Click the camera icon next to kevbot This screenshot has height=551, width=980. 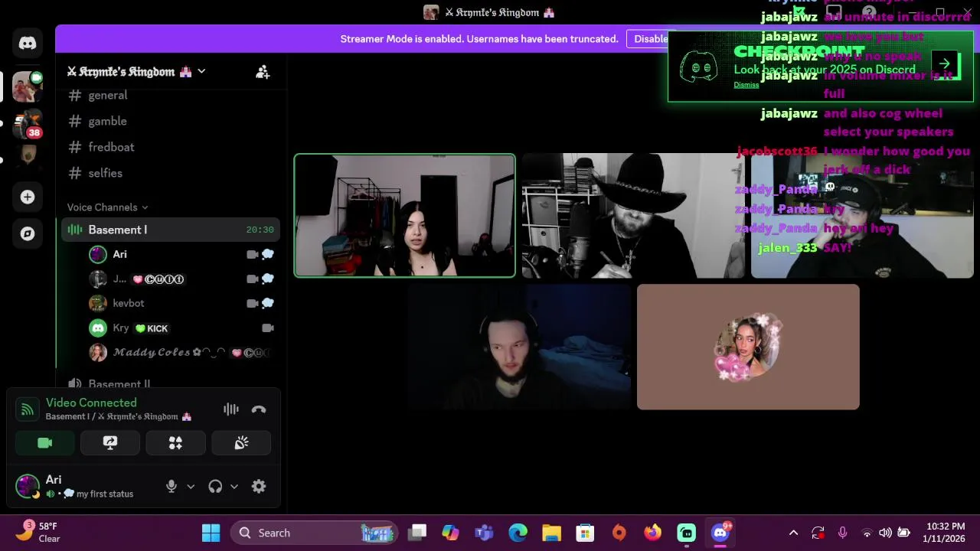(x=252, y=303)
